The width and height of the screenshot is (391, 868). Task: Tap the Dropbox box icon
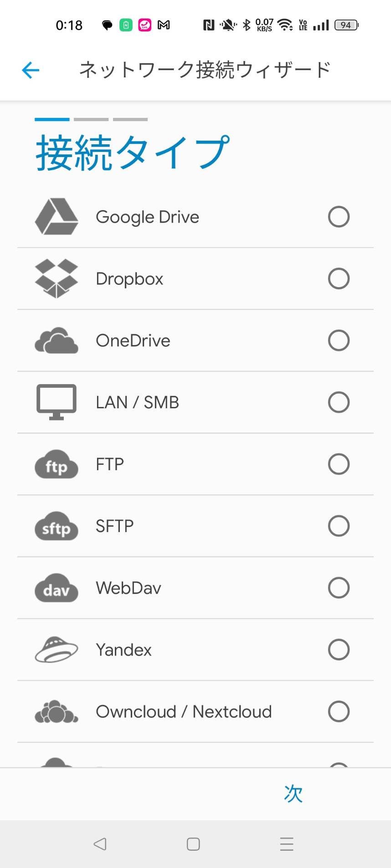click(57, 279)
